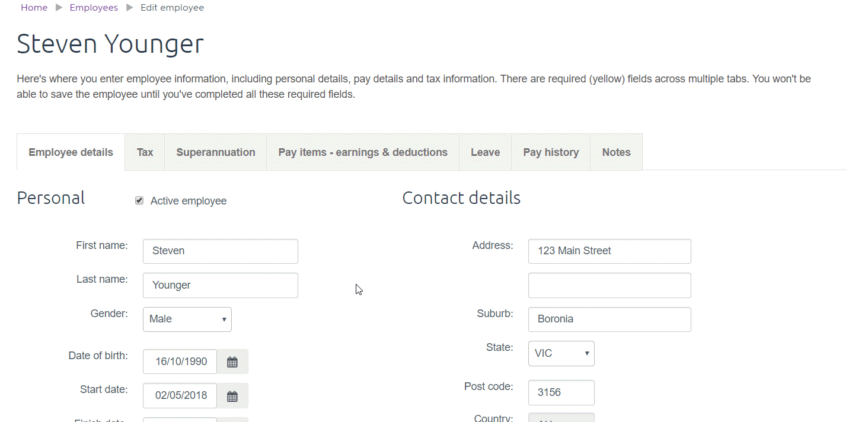Expand the State dropdown

[x=561, y=353]
